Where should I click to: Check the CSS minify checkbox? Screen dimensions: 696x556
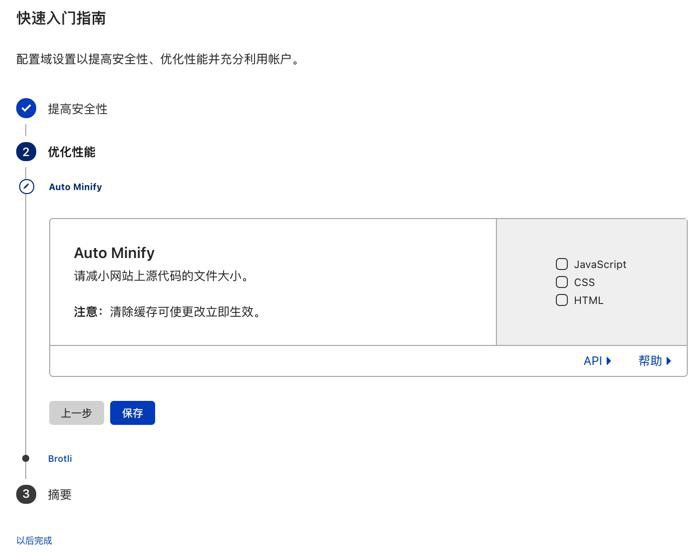tap(562, 282)
